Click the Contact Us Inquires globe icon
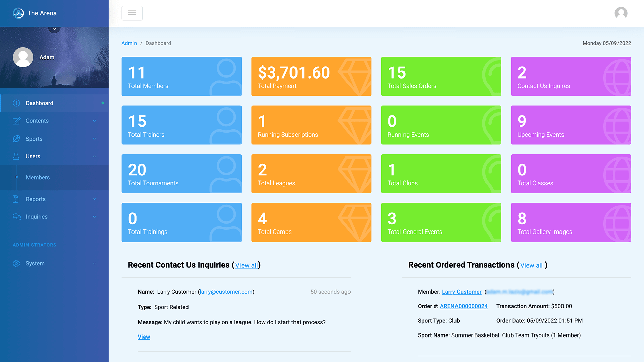This screenshot has width=644, height=362. coord(617,77)
